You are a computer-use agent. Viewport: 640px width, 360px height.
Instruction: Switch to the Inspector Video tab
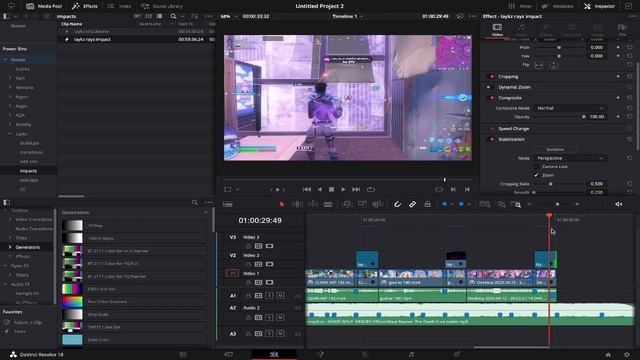click(x=497, y=30)
